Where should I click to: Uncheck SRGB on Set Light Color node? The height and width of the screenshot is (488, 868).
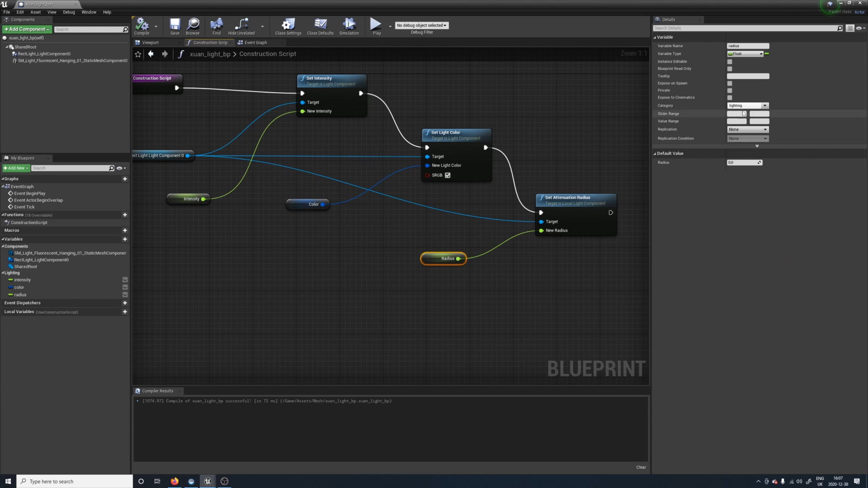point(447,175)
